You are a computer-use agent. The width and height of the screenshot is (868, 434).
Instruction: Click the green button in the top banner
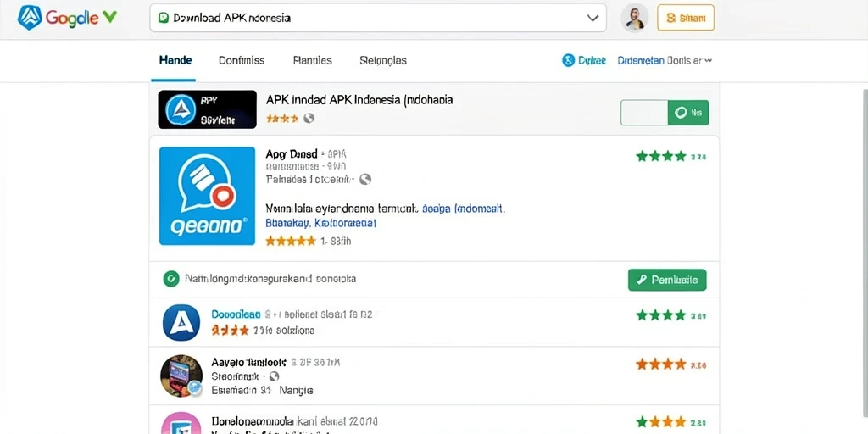[x=688, y=113]
